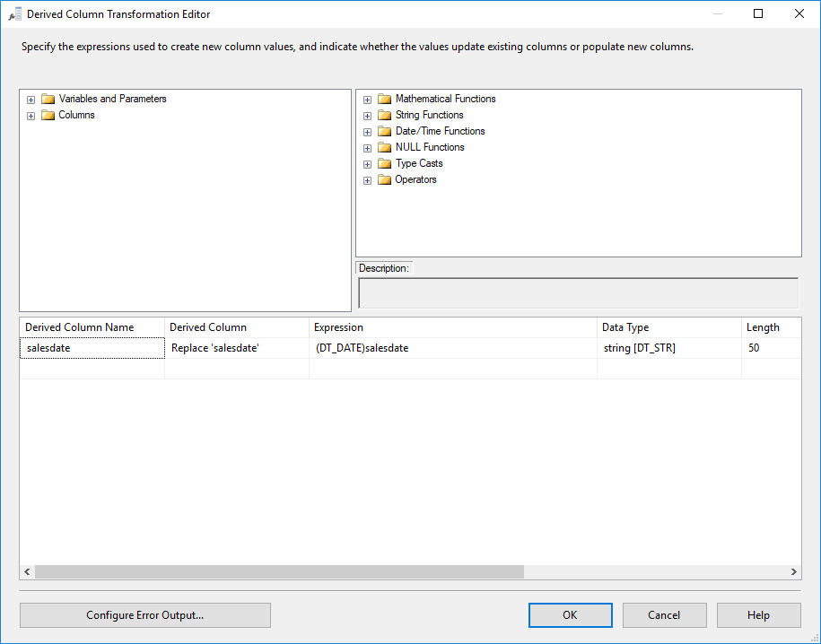The width and height of the screenshot is (821, 644).
Task: Open Configure Error Output dialog
Action: [144, 615]
